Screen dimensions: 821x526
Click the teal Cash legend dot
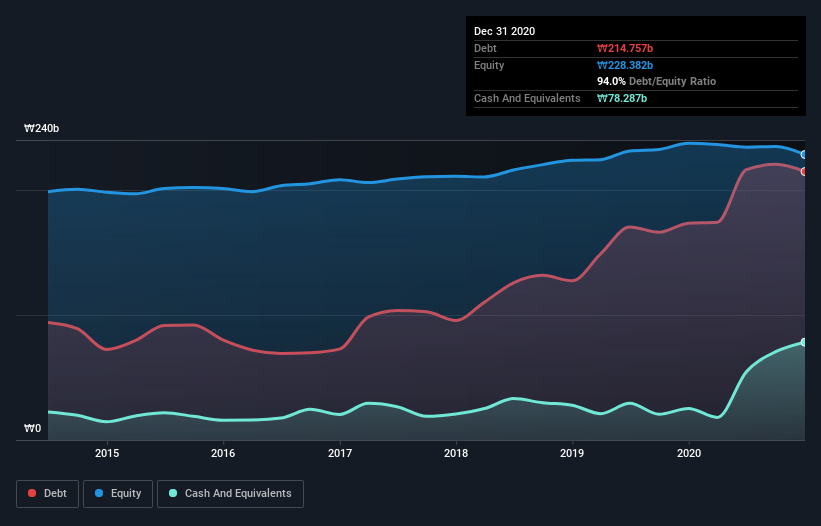click(173, 494)
